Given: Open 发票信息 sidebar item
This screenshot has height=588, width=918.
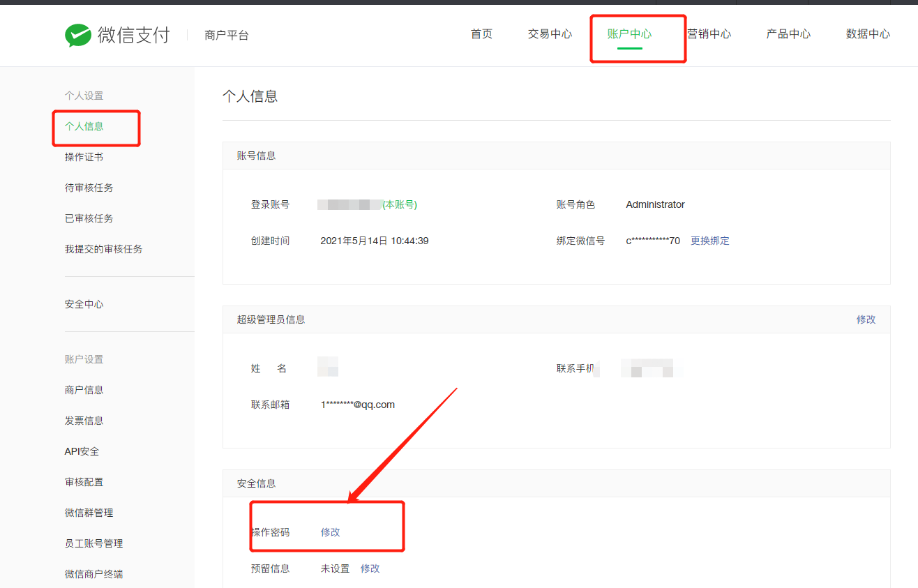Looking at the screenshot, I should [84, 421].
